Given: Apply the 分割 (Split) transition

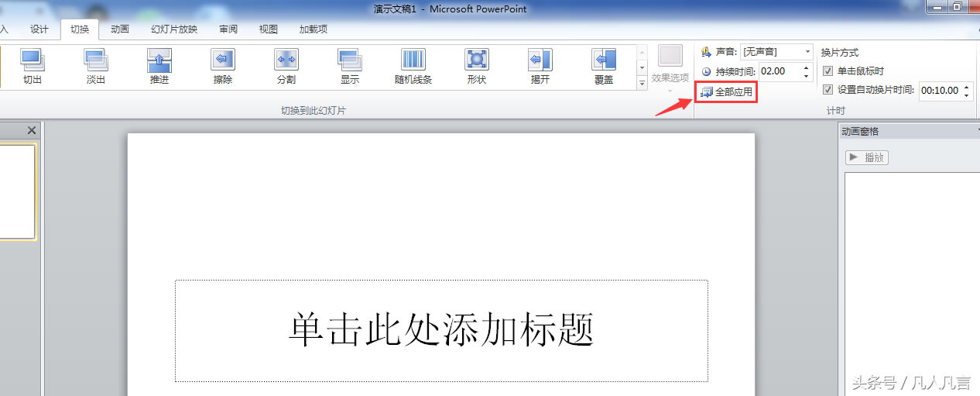Looking at the screenshot, I should click(x=286, y=66).
